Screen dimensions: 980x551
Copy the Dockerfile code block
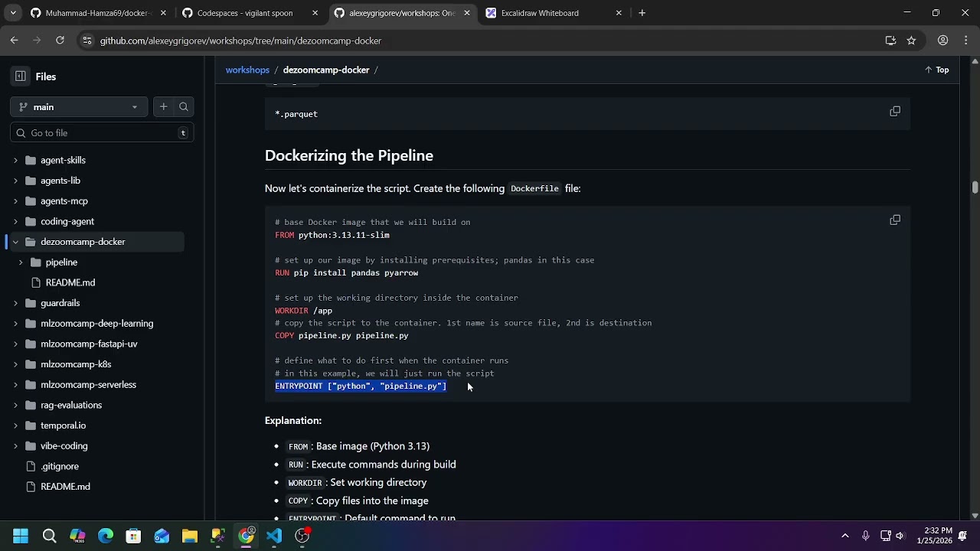[x=895, y=220]
